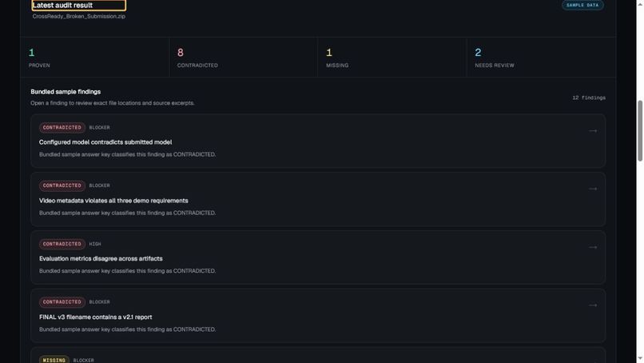
Task: Click answer key description under Configured model finding
Action: (127, 154)
